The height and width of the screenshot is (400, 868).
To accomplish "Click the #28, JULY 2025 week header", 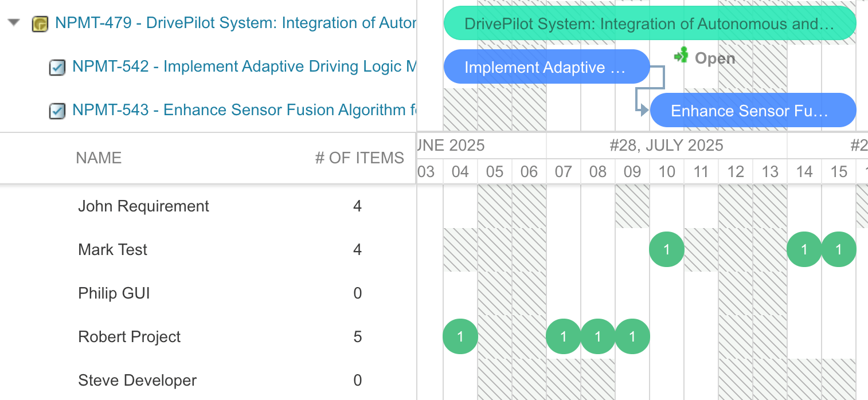I will [x=666, y=146].
